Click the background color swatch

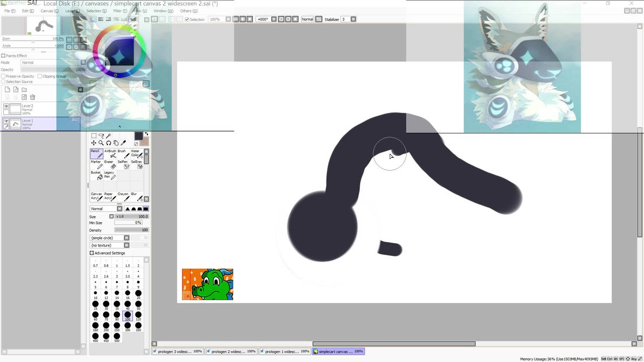coord(144,142)
